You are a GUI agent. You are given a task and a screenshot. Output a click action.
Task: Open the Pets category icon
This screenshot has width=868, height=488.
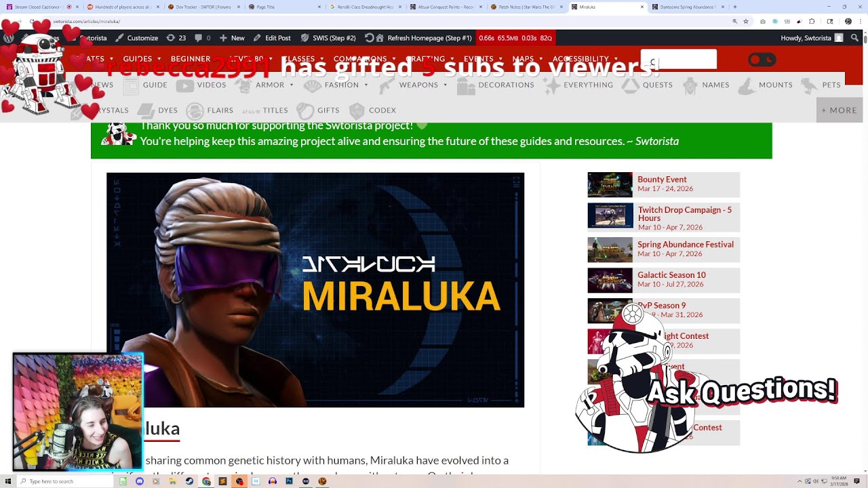point(821,85)
